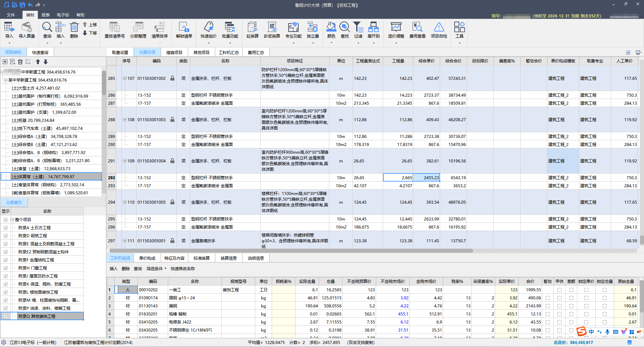Switch to the 措施项目 tab
Image resolution: width=644 pixels, height=347 pixels.
coord(174,52)
